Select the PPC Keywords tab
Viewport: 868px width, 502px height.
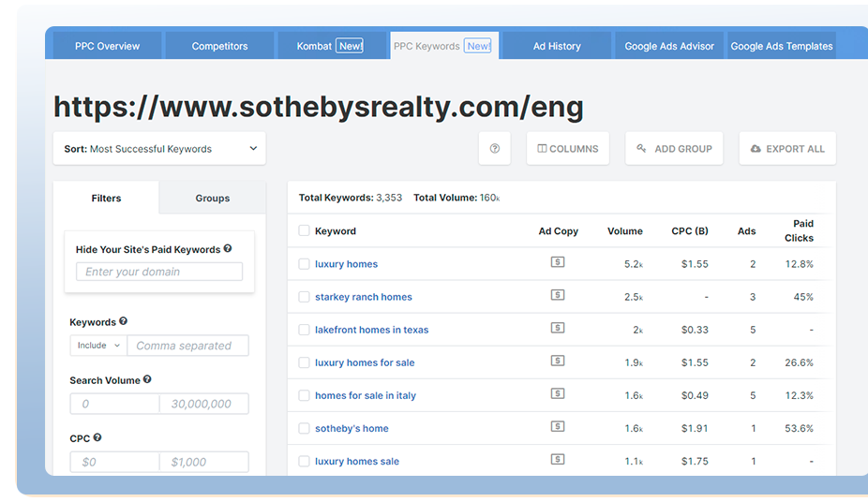point(442,46)
